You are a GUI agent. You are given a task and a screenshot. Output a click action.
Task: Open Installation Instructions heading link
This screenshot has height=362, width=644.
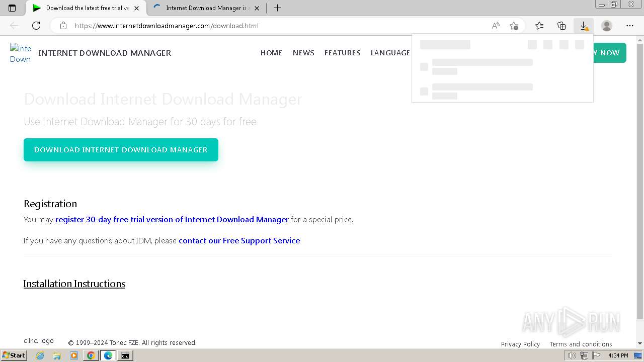[x=74, y=284]
